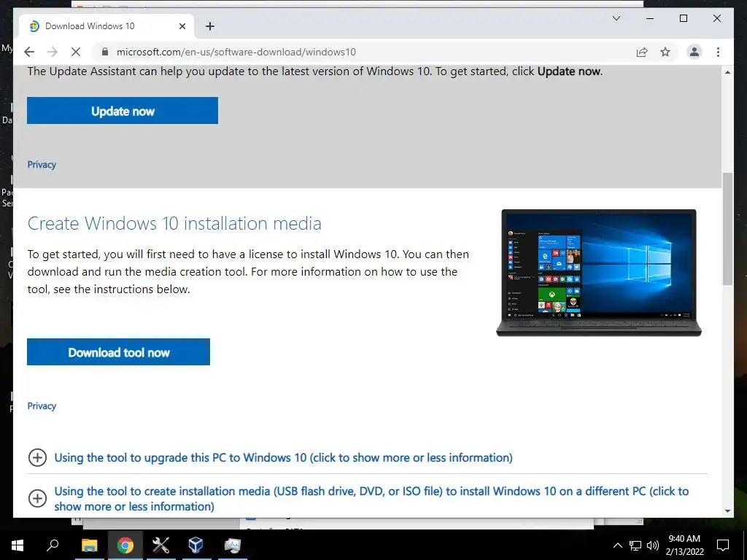Select the Download Windows 10 tab
747x560 pixels.
(106, 26)
